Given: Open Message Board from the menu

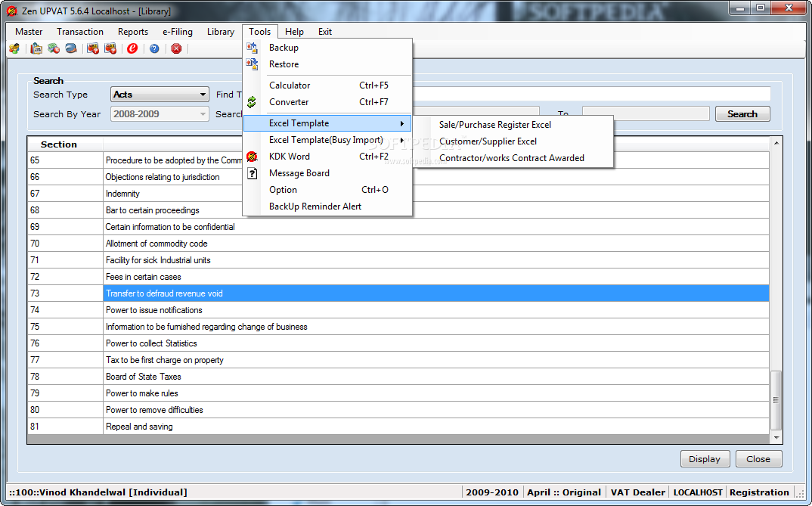Looking at the screenshot, I should click(x=327, y=173).
